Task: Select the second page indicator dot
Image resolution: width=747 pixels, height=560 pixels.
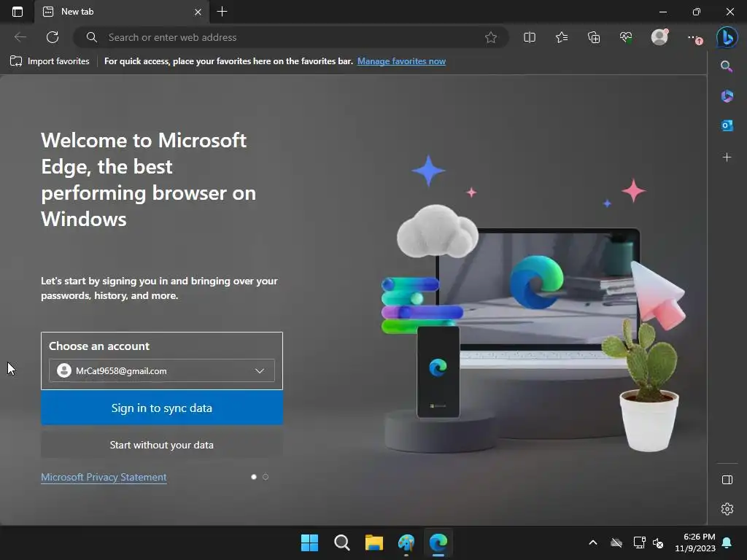Action: [266, 477]
